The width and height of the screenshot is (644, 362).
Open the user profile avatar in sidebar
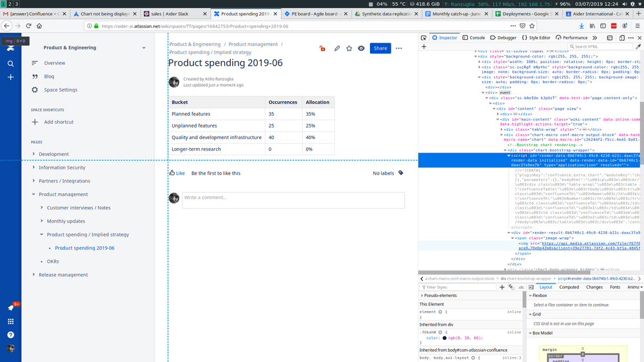pyautogui.click(x=11, y=348)
